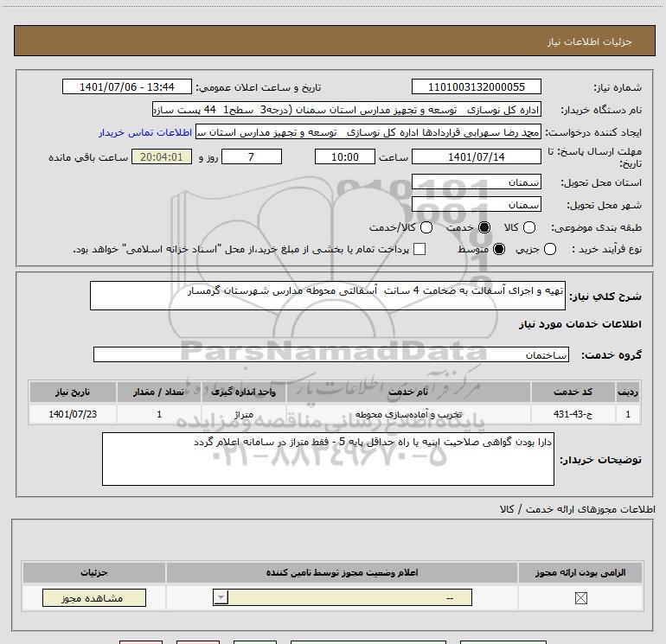Click the اطلاعات مجوزهای ارائه خدمت / کالا heading
666x644 pixels.
pos(577,509)
